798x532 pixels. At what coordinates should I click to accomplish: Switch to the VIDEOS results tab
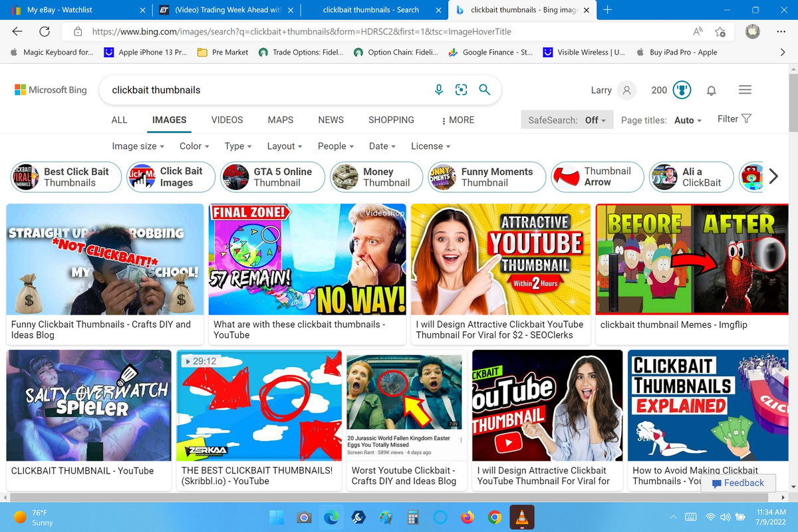click(x=227, y=120)
